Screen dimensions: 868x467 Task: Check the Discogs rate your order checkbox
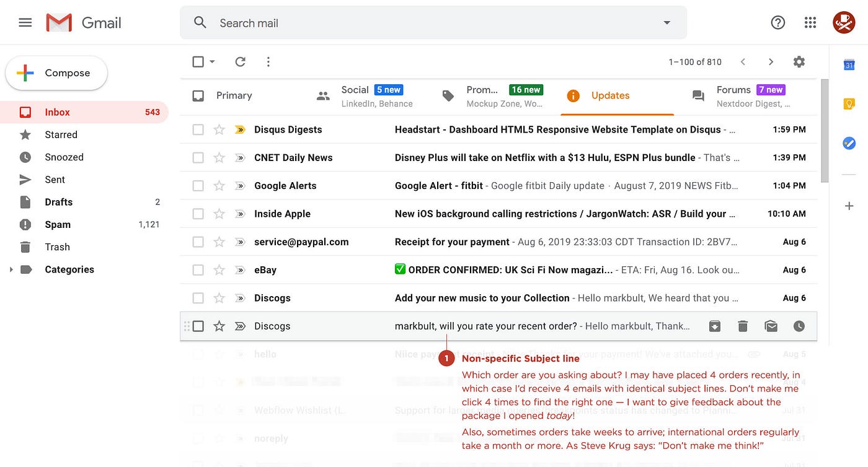click(198, 326)
